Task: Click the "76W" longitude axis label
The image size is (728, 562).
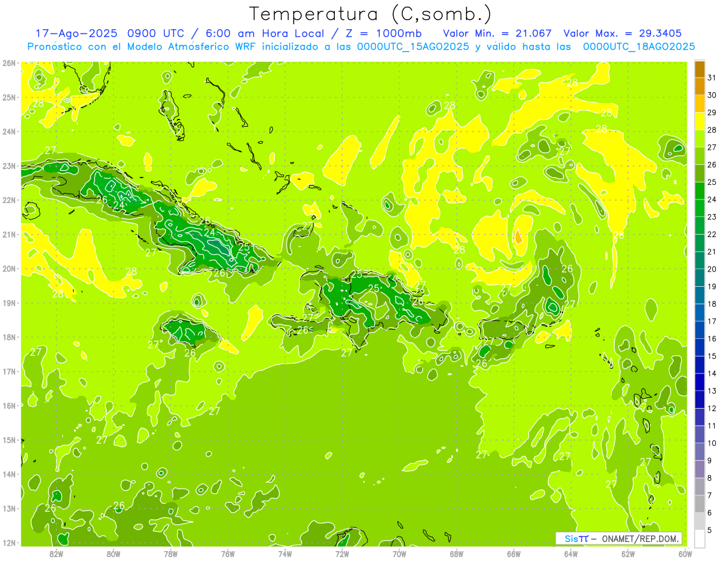Action: pos(228,554)
